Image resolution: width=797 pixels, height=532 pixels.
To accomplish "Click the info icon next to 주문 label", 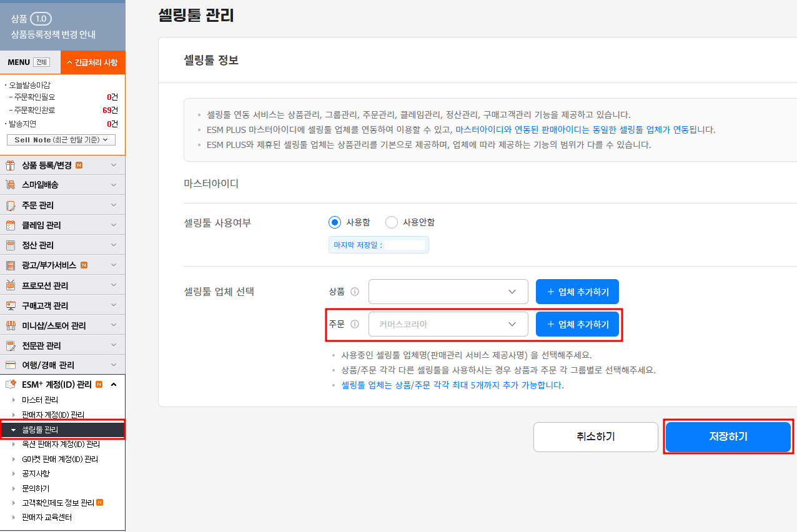I will click(x=355, y=324).
